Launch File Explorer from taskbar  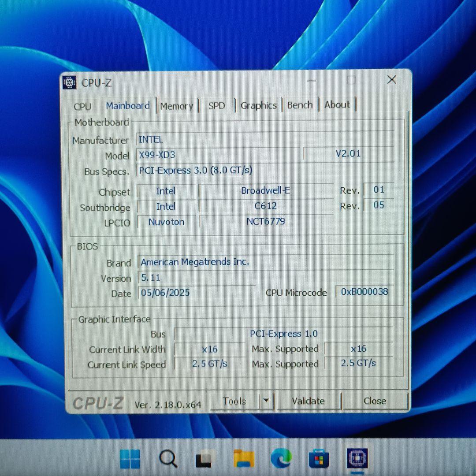(x=243, y=459)
